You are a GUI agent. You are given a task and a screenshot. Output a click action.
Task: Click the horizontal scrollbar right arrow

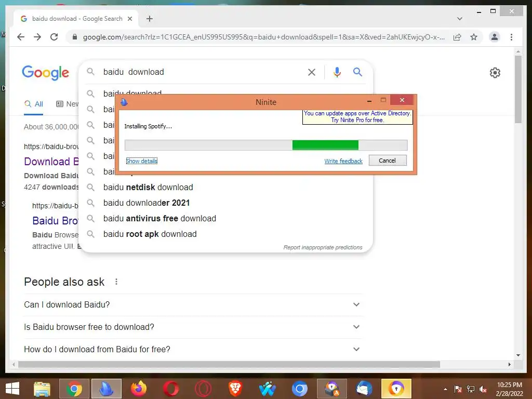(509, 364)
